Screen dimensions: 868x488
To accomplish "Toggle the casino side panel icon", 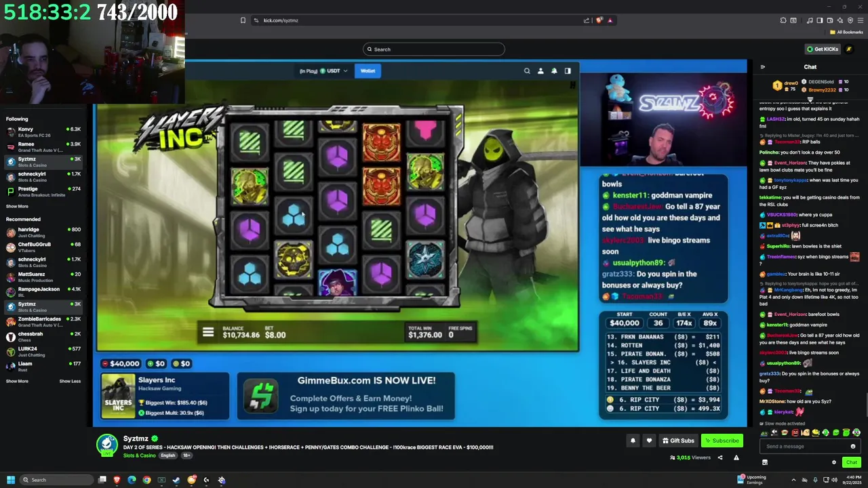I will click(568, 70).
